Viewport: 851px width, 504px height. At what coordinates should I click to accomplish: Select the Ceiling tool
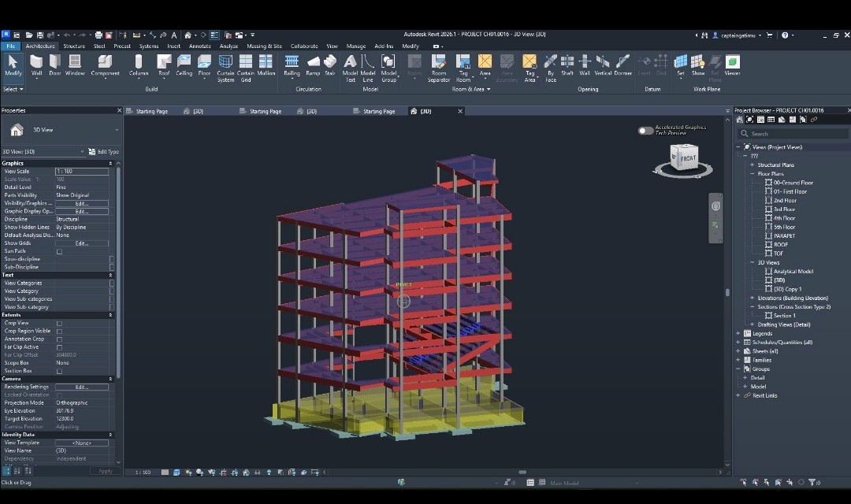184,65
